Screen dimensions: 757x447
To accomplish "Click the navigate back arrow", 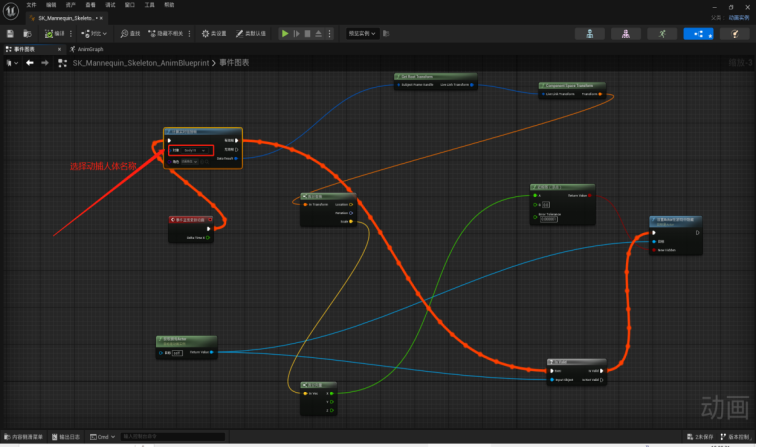I will click(30, 63).
